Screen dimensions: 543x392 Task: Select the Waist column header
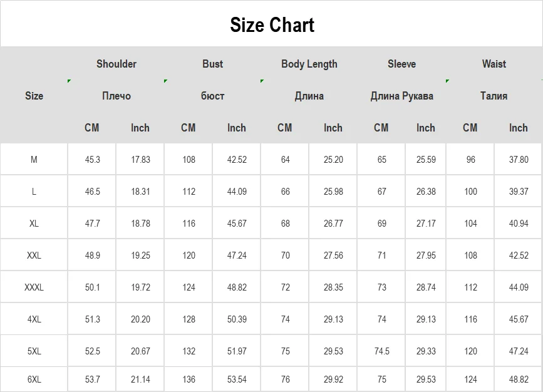coord(494,64)
